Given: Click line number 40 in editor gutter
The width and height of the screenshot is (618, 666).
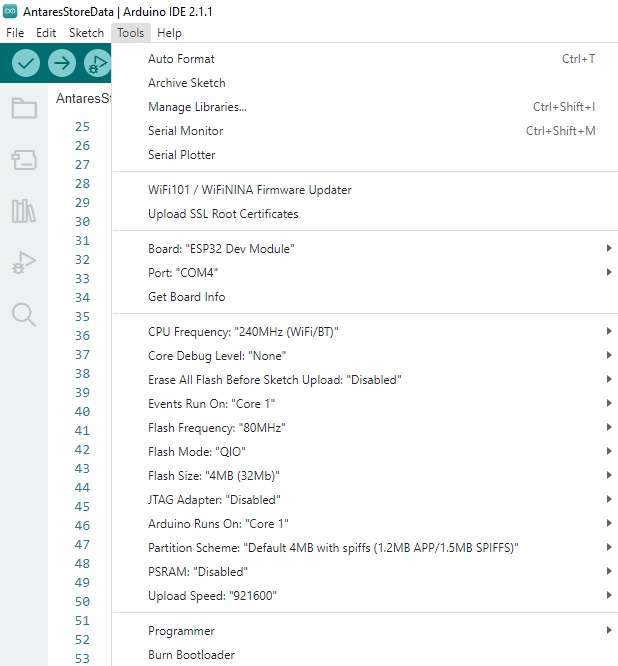Looking at the screenshot, I should (82, 411).
